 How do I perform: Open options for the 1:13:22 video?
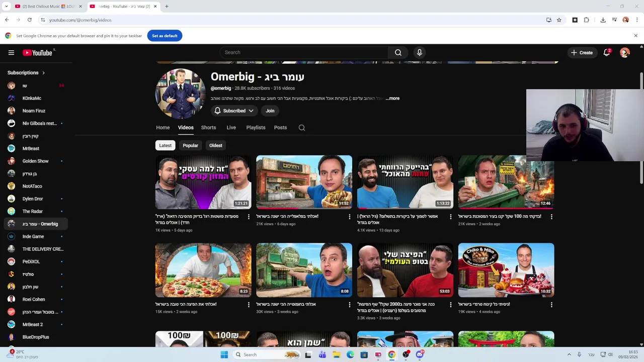[x=450, y=217]
